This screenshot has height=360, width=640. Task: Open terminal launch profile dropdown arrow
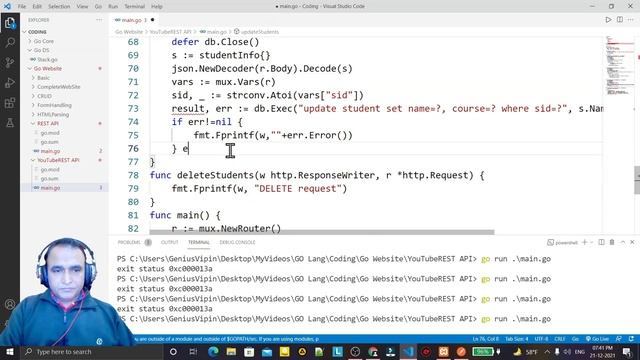[591, 242]
